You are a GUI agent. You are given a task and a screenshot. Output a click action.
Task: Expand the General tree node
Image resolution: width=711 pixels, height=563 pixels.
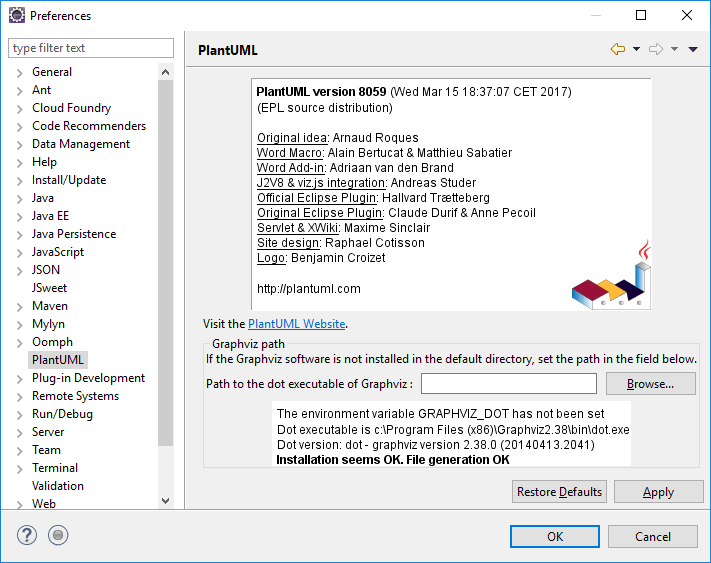(19, 73)
